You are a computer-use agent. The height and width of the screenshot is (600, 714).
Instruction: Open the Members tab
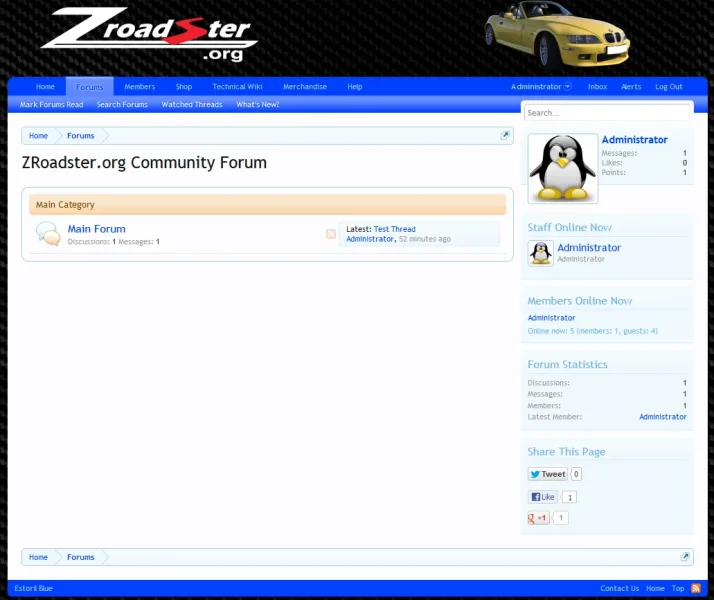click(x=140, y=86)
